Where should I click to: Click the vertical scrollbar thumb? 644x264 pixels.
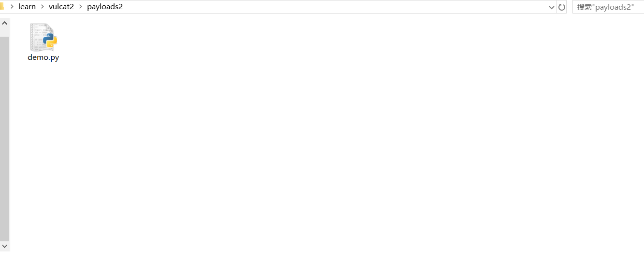[4, 139]
